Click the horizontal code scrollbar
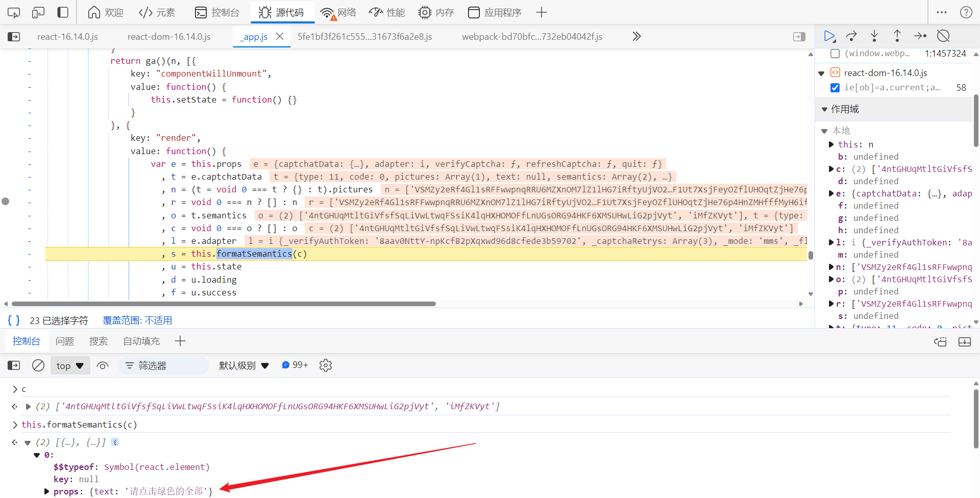 coord(224,304)
